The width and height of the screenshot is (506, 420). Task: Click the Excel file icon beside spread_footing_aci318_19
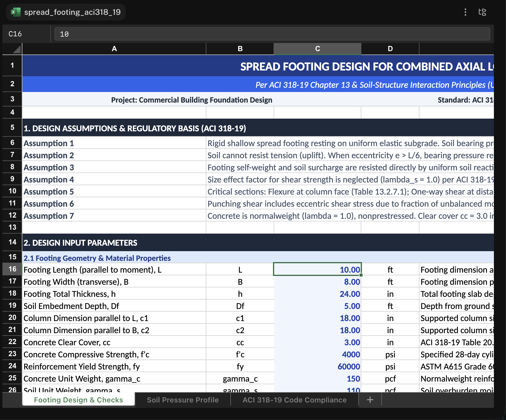[x=15, y=12]
